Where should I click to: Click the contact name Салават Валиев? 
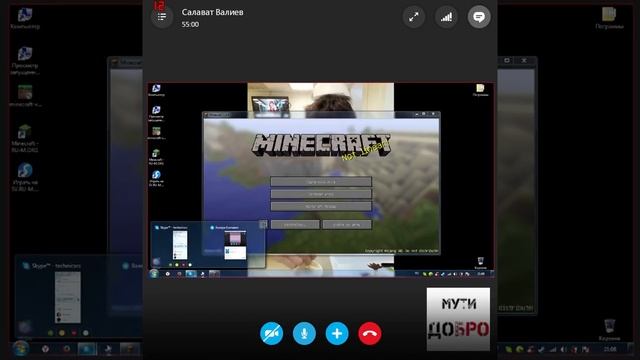tap(212, 12)
